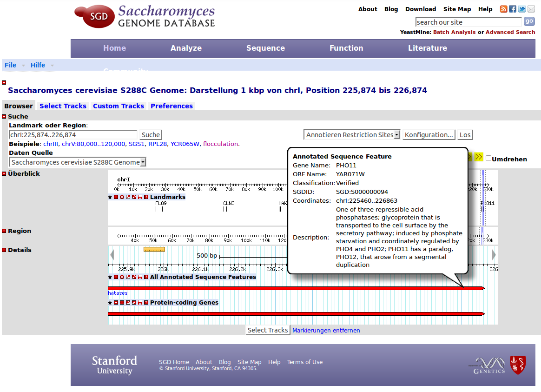Click the red PHO11 feature bar under Annotated Features
Screen dimensions: 541x392
pos(297,288)
